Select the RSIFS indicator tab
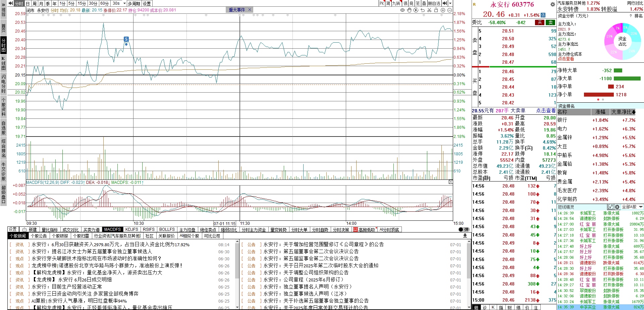The width and height of the screenshot is (644, 310). [x=149, y=229]
